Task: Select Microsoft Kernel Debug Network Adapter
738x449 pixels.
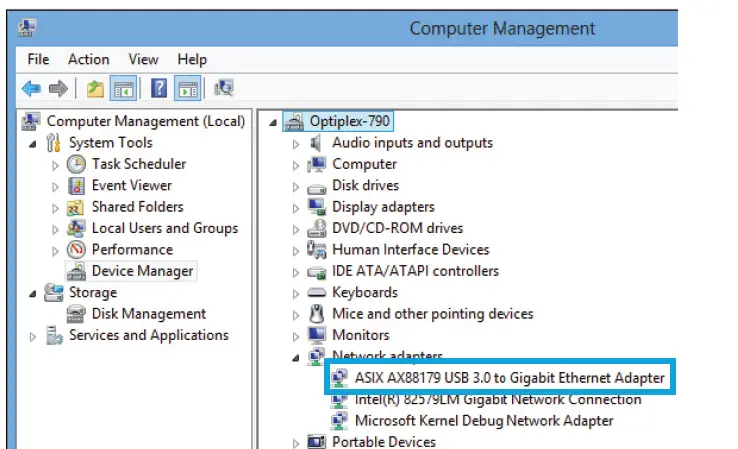Action: pyautogui.click(x=484, y=421)
